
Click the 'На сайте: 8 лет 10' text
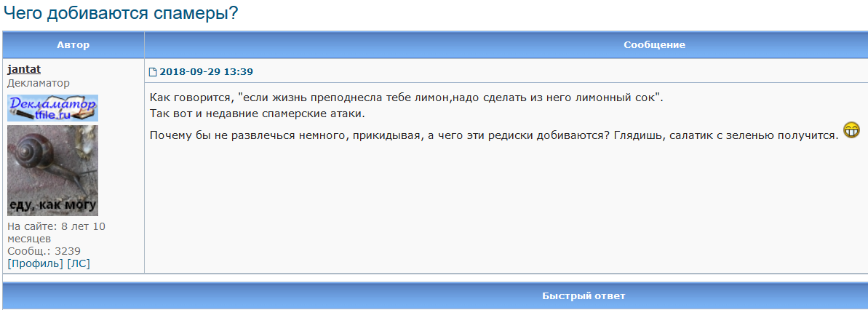tap(57, 226)
